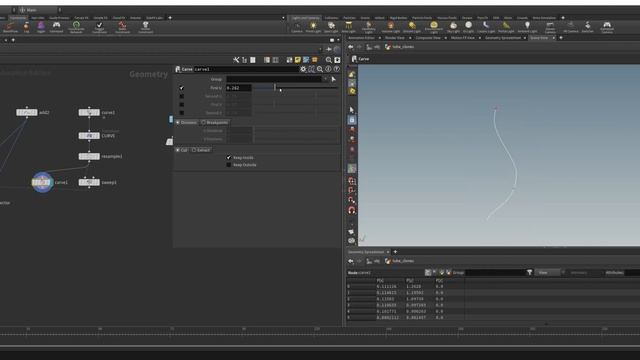The image size is (640, 360).
Task: Select the Extract radio option
Action: pyautogui.click(x=201, y=150)
